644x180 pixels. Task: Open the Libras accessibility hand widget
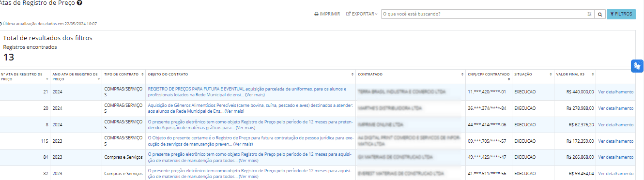[x=637, y=66]
